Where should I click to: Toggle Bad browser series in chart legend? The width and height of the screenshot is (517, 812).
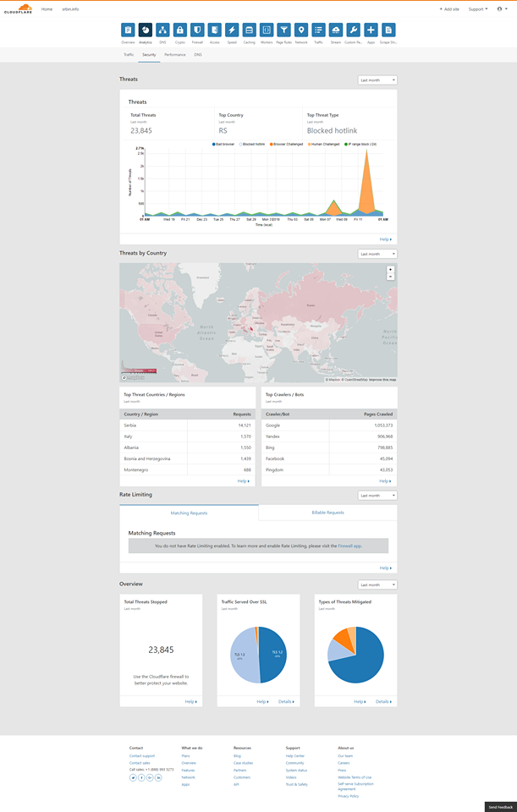click(223, 145)
